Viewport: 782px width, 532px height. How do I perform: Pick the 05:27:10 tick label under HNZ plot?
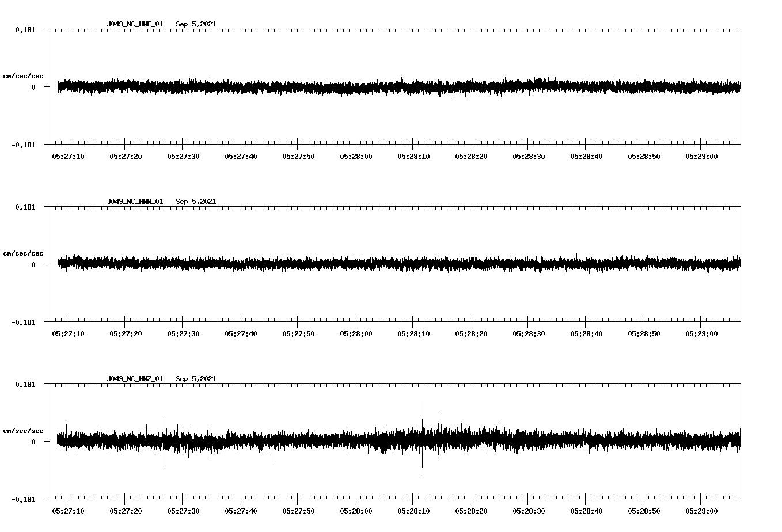[x=68, y=511]
